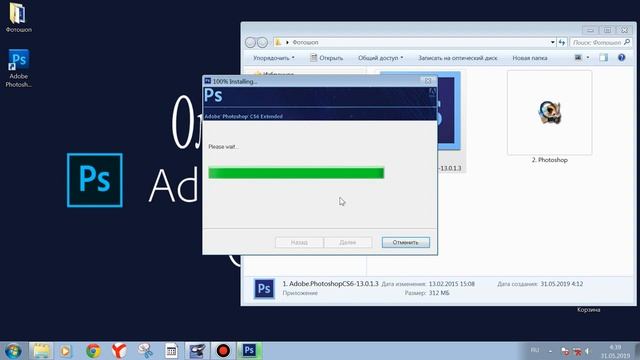Open the Calculator taskbar icon

click(171, 351)
